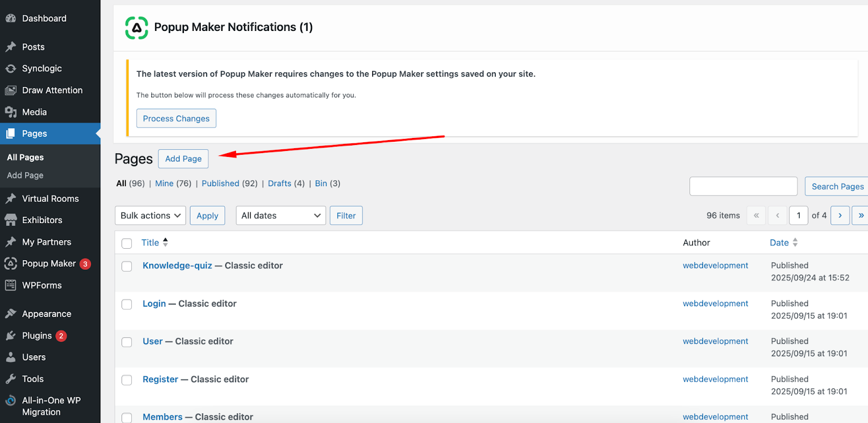This screenshot has width=868, height=423.
Task: Click the Tools wrench icon
Action: click(11, 379)
